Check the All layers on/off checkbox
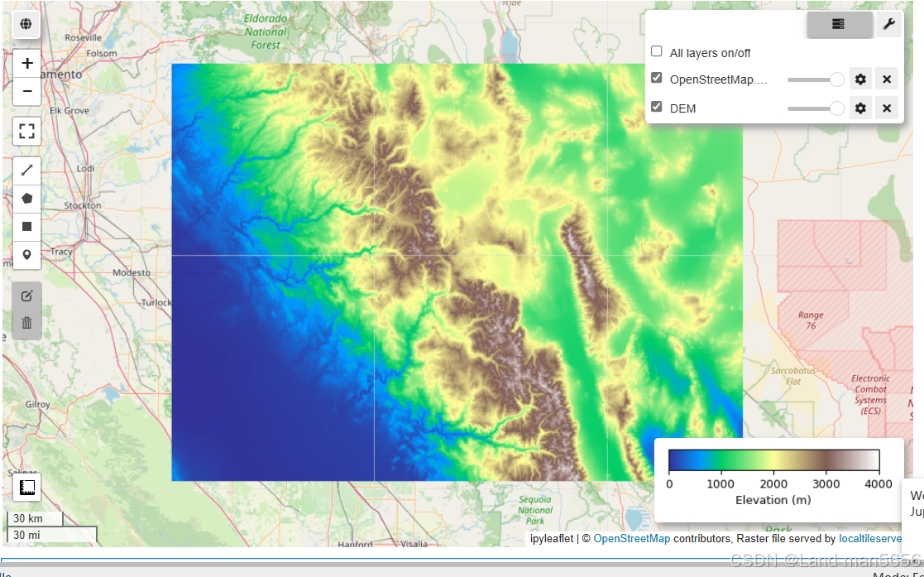 coord(656,50)
